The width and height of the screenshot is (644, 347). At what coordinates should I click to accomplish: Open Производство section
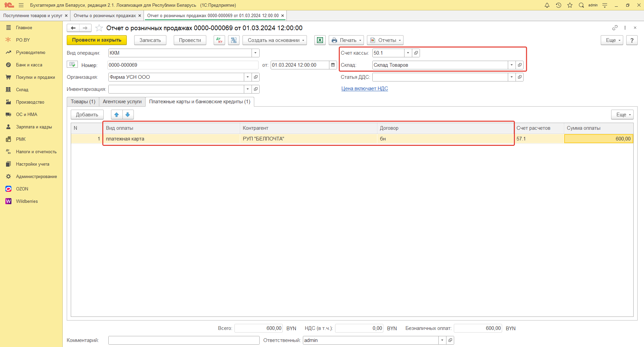tap(30, 102)
